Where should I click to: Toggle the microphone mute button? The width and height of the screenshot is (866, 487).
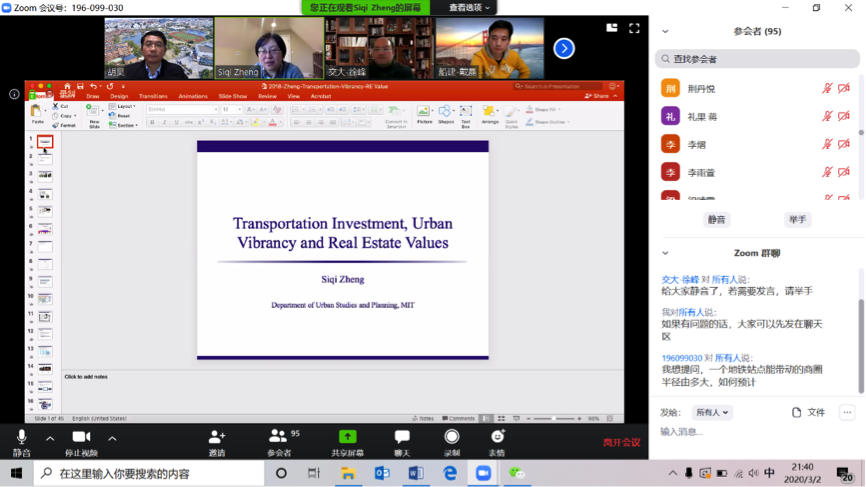(x=21, y=438)
